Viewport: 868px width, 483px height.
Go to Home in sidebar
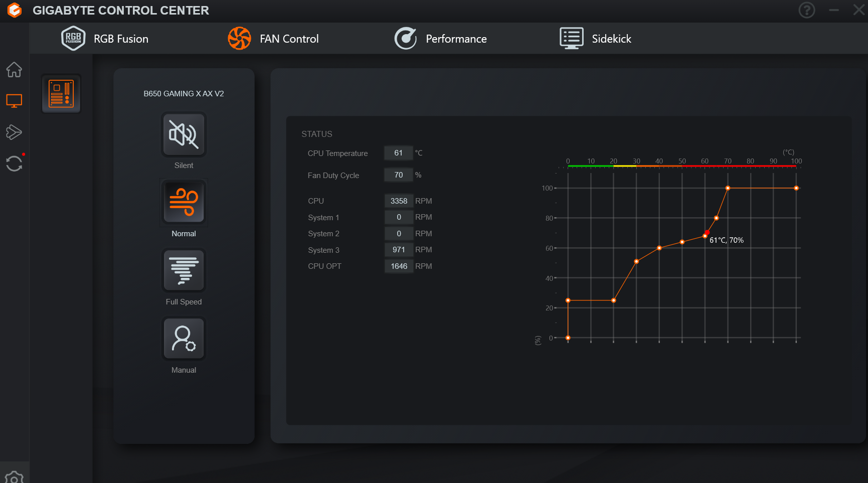(14, 69)
